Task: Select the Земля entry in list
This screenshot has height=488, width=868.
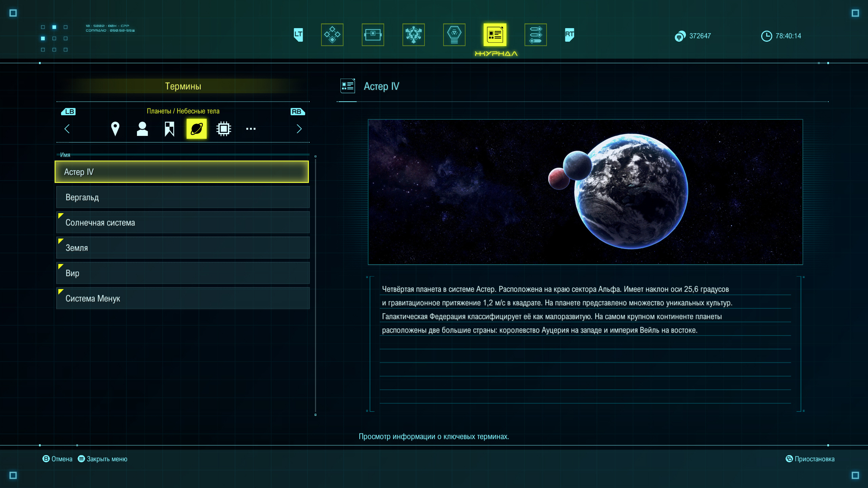Action: (x=183, y=248)
